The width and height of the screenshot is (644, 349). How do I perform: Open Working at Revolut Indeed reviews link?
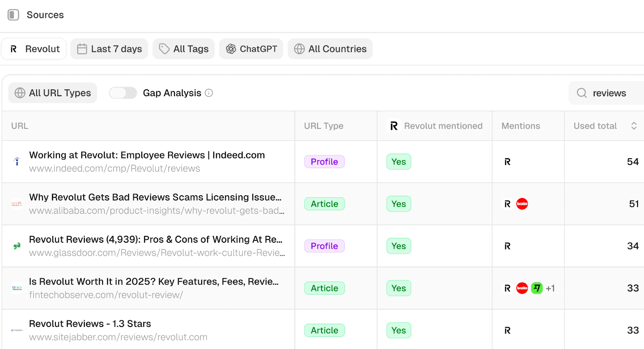pyautogui.click(x=147, y=155)
